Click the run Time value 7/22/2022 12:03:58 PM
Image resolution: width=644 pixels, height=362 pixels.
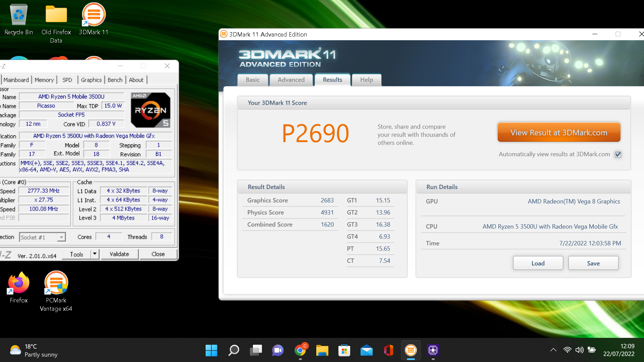coord(590,243)
